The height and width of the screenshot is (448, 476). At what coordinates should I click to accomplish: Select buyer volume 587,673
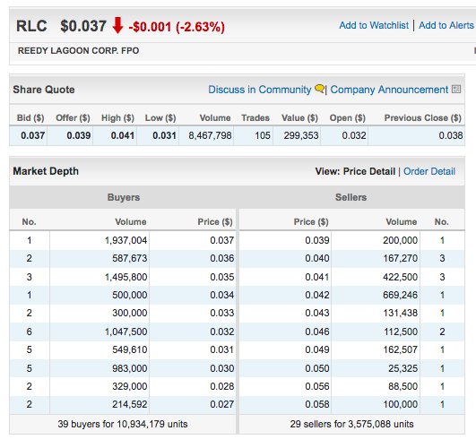130,258
